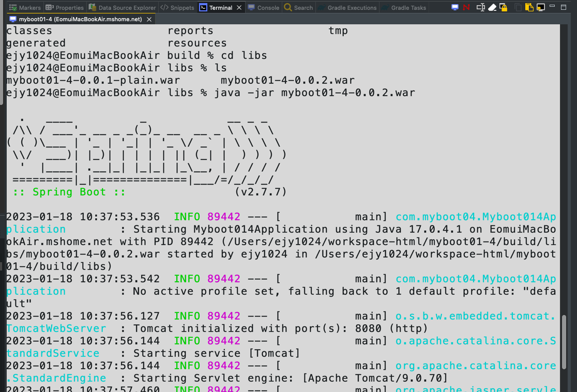577x392 pixels.
Task: Click the '(v2.7.7)' version text
Action: (x=261, y=192)
